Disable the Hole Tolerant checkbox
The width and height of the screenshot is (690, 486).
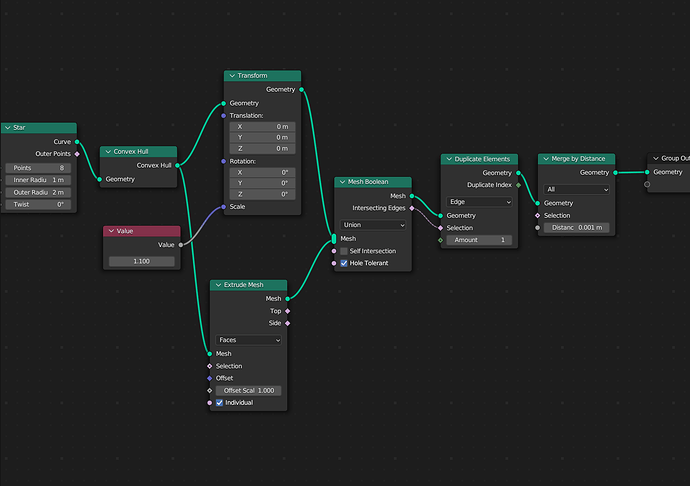click(x=344, y=263)
